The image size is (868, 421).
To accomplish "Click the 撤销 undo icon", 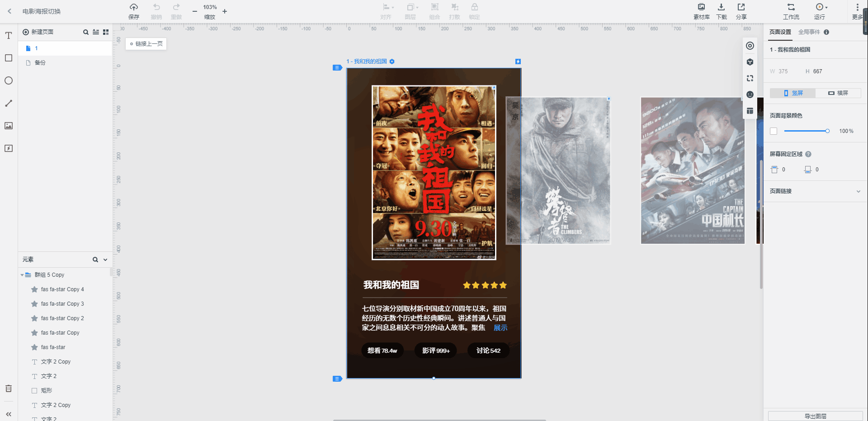I will [156, 7].
